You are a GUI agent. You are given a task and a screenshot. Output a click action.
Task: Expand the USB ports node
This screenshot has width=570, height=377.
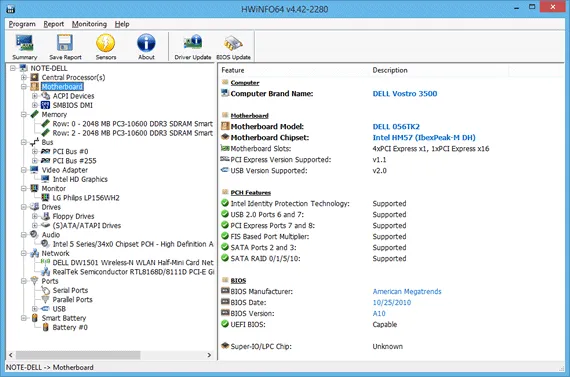[x=35, y=309]
